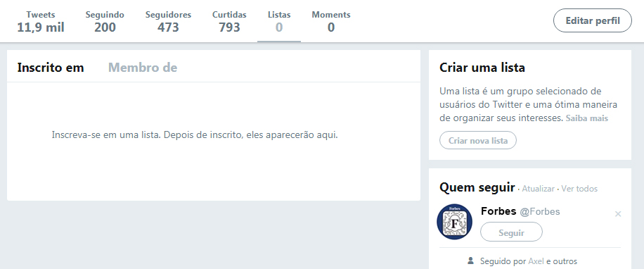This screenshot has width=644, height=269.
Task: Click the Axel follower link
Action: pos(536,261)
